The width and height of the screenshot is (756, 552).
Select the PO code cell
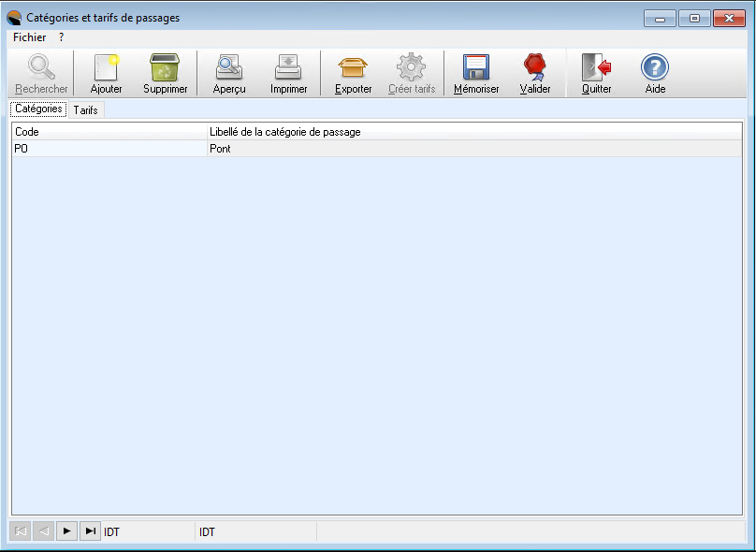(x=108, y=148)
